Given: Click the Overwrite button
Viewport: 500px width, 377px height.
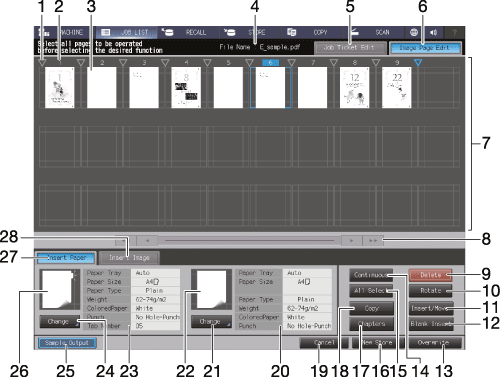Looking at the screenshot, I should click(x=435, y=343).
